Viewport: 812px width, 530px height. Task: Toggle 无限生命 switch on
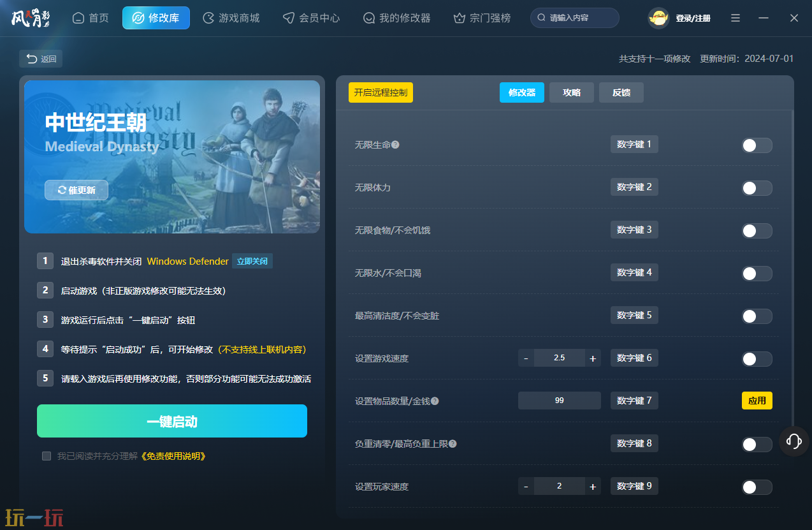pos(757,145)
